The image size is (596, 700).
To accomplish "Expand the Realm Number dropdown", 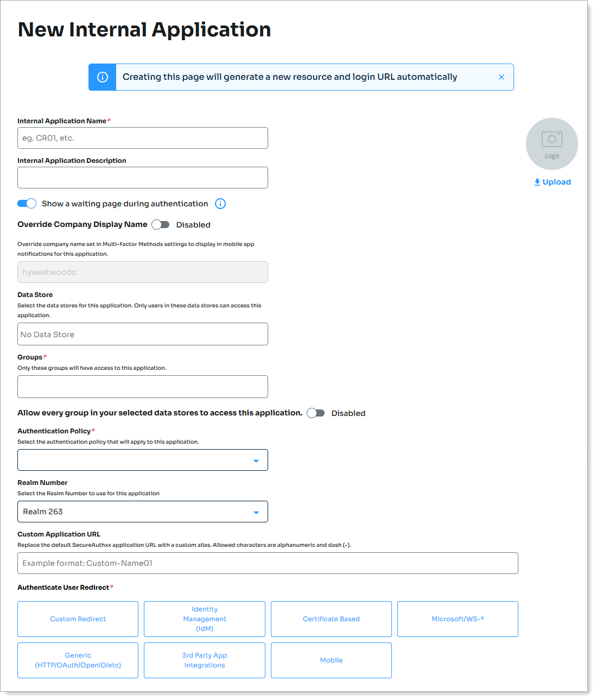I will 143,512.
